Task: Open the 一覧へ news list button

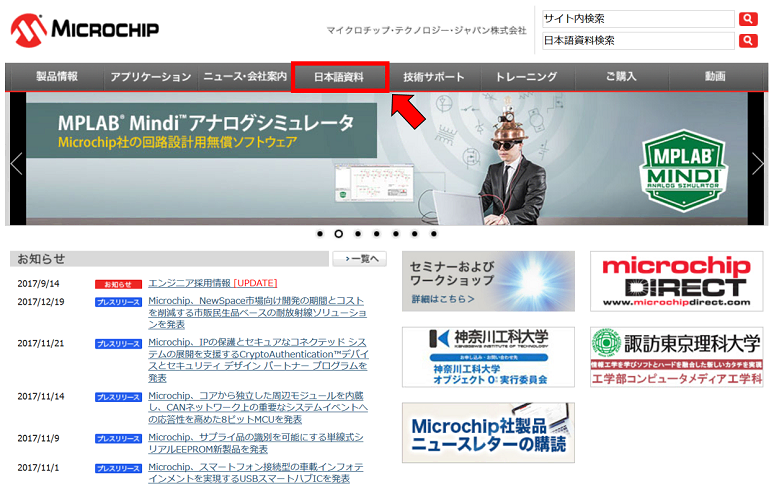Action: click(359, 259)
